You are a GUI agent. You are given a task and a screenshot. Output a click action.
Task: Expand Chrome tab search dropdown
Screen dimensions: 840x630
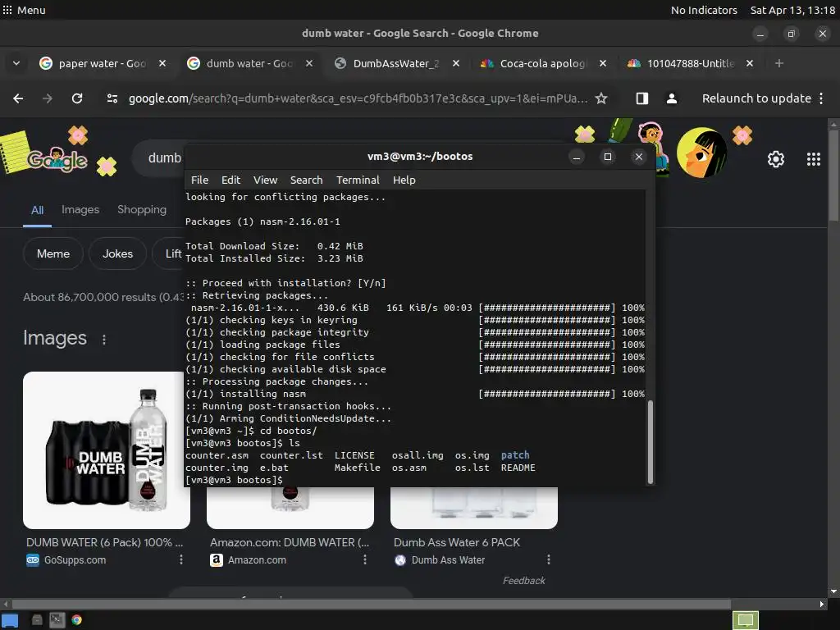pyautogui.click(x=16, y=63)
